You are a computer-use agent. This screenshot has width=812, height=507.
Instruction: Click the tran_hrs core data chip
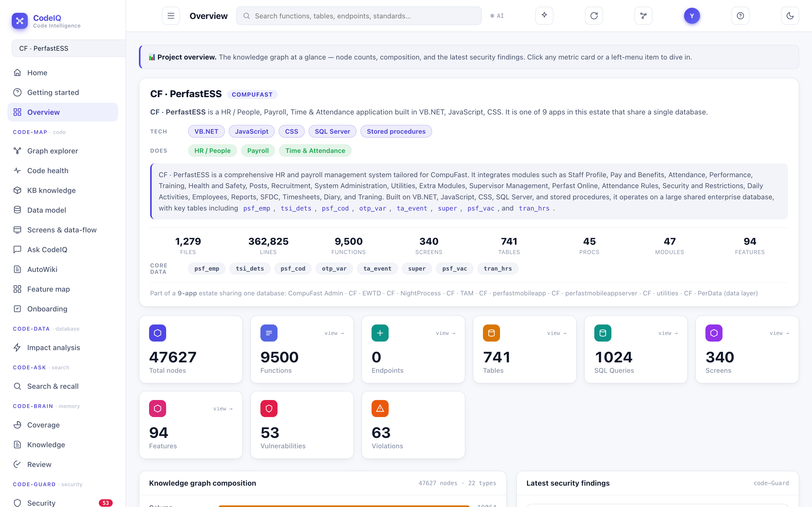(498, 269)
